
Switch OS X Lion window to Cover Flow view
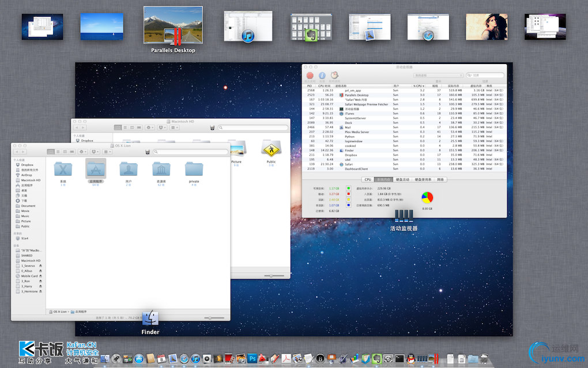(72, 152)
